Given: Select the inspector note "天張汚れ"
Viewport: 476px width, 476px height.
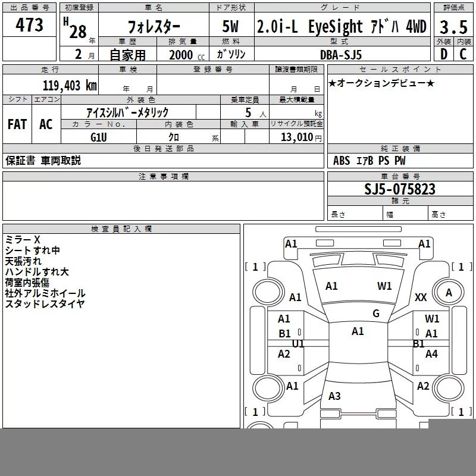Looking at the screenshot, I should [x=23, y=261].
